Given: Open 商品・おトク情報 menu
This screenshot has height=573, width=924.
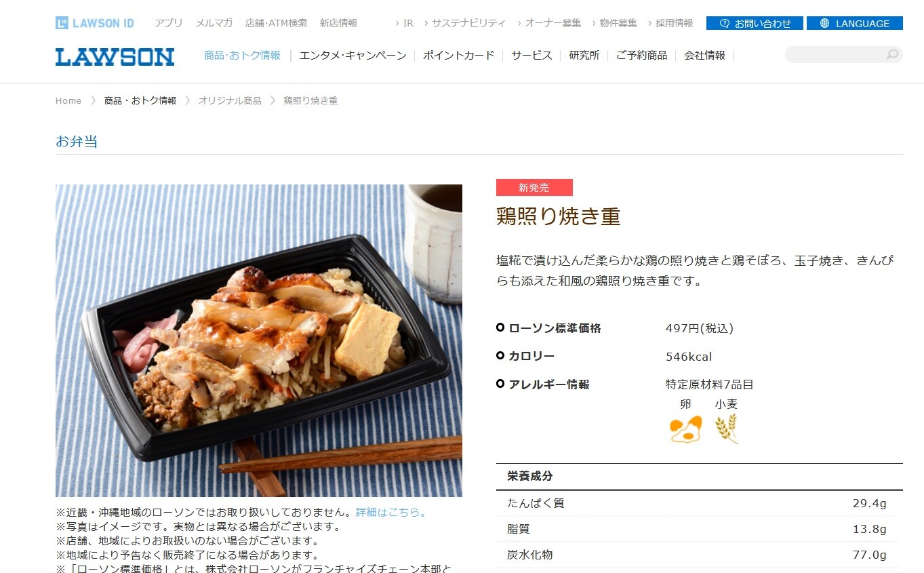Looking at the screenshot, I should pyautogui.click(x=242, y=56).
